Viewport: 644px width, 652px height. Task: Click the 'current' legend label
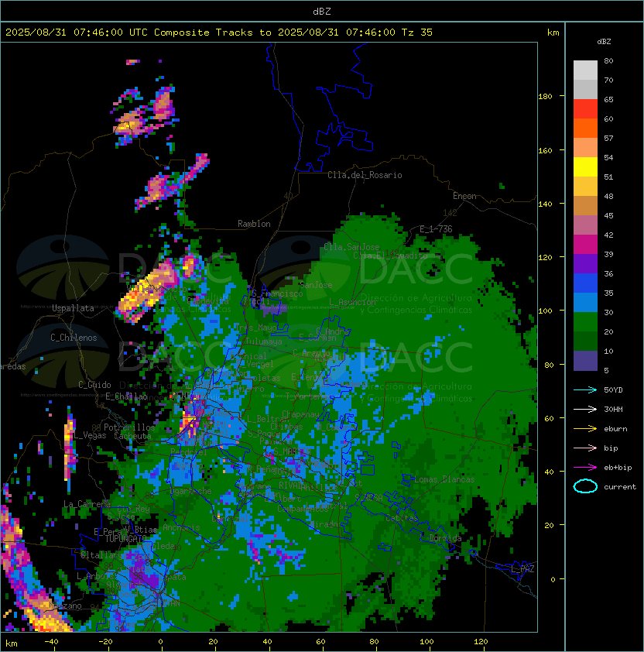click(x=620, y=487)
